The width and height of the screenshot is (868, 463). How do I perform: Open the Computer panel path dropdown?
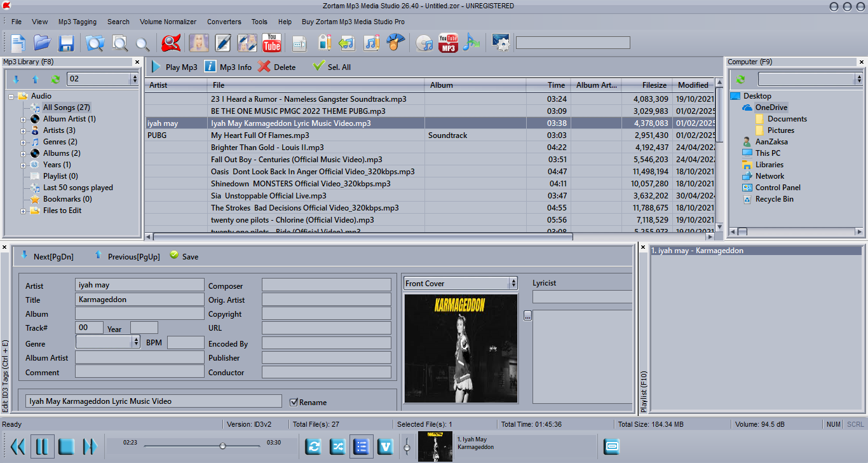click(810, 79)
